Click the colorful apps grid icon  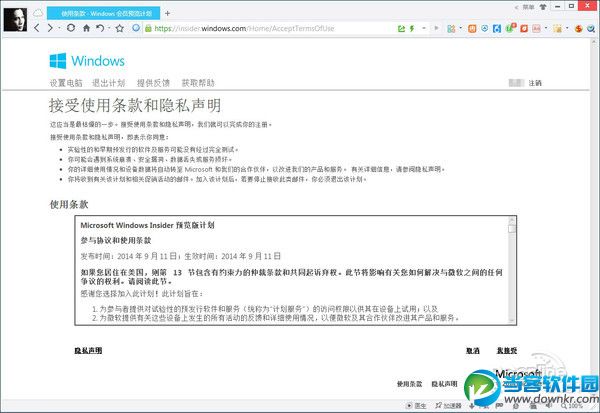[x=451, y=29]
